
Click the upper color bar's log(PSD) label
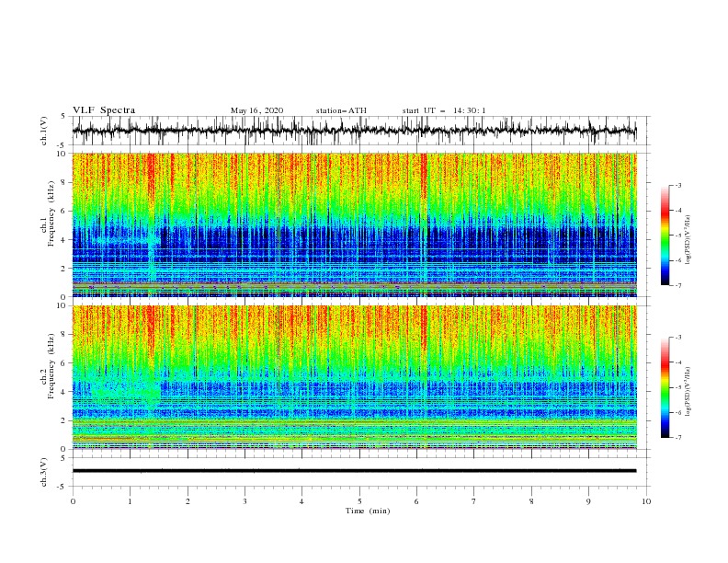tap(688, 240)
